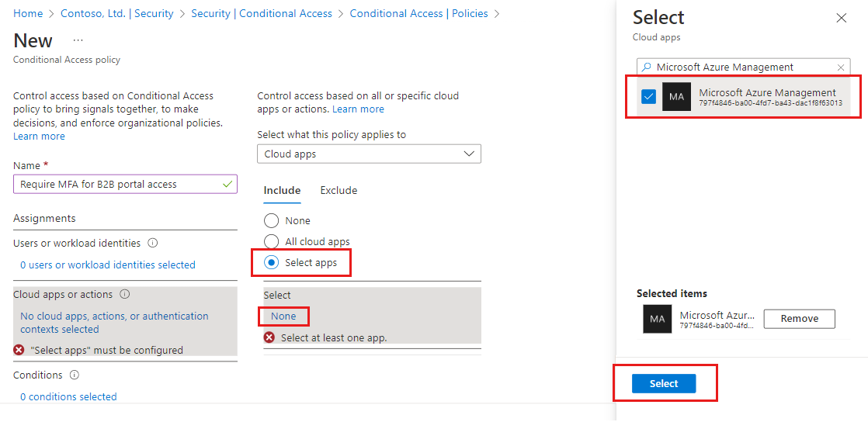This screenshot has width=868, height=422.
Task: Clear the cloud apps search text
Action: [x=841, y=67]
